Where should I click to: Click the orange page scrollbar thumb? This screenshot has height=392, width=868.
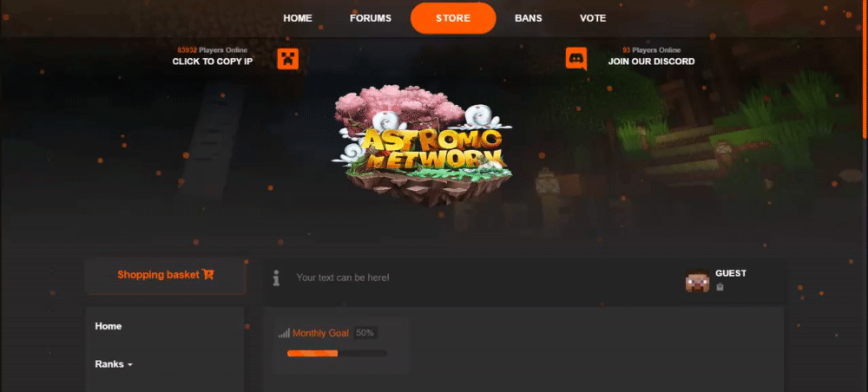[x=865, y=69]
